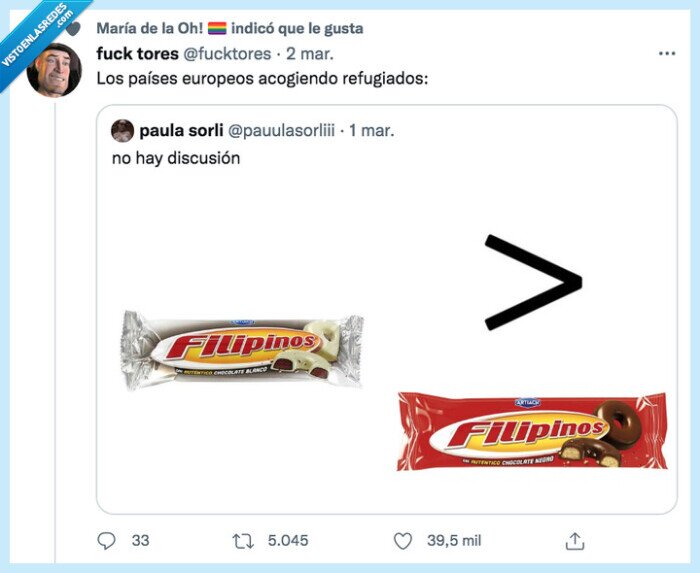Image resolution: width=700 pixels, height=573 pixels.
Task: Open the three-dot more options menu
Action: [666, 53]
